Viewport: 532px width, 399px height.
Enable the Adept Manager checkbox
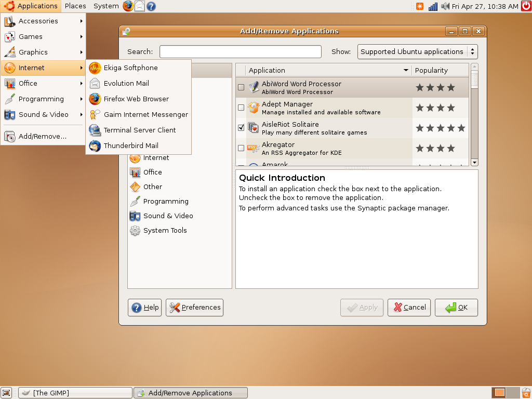click(241, 108)
